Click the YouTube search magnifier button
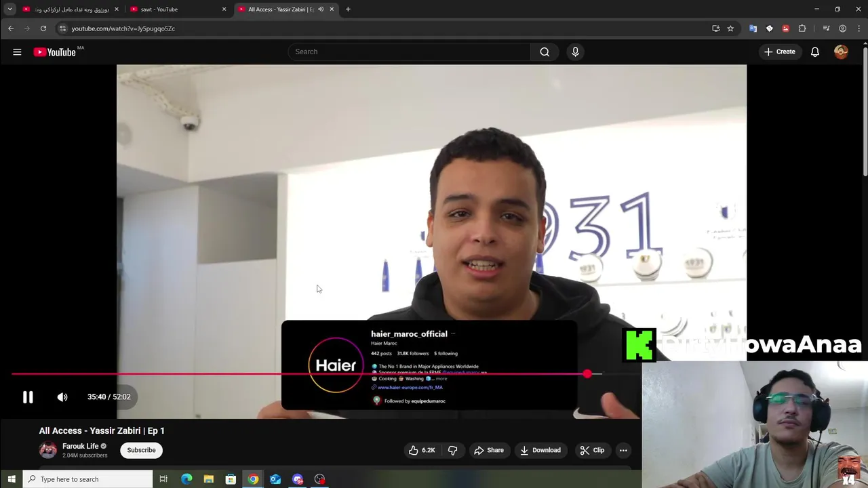 tap(545, 52)
